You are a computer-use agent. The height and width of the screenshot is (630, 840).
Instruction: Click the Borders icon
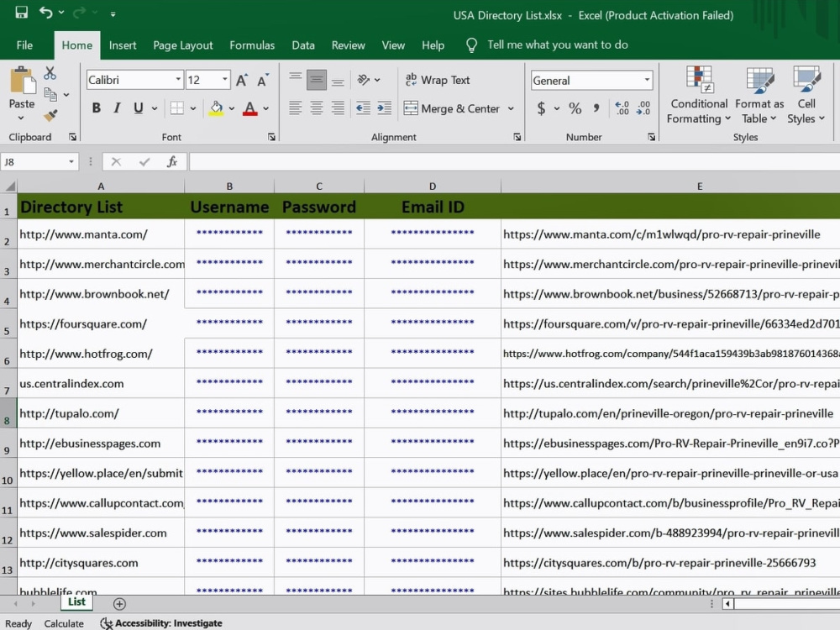(x=176, y=108)
